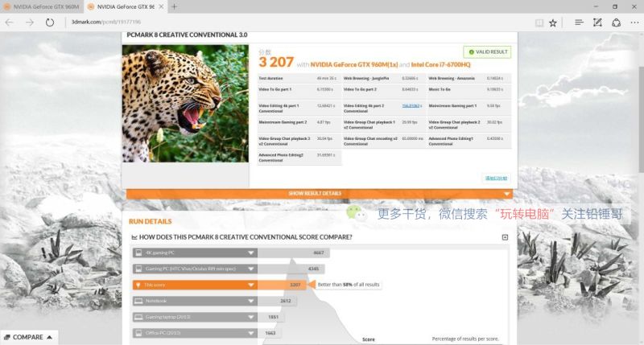Click the browser Forward arrow

(x=30, y=23)
